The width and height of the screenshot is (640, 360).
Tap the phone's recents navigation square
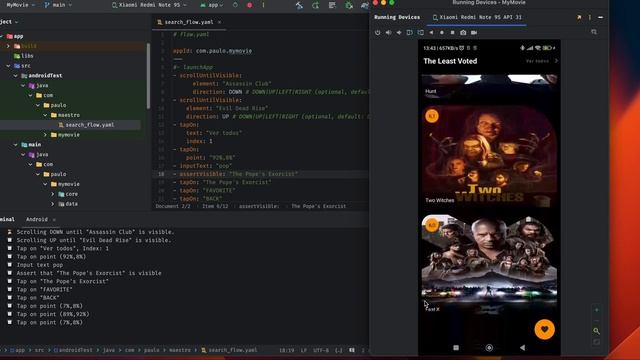(x=456, y=347)
